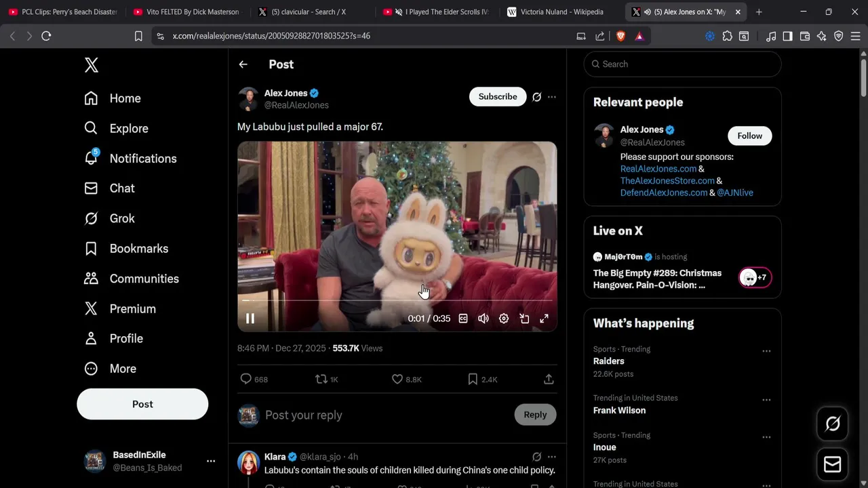The width and height of the screenshot is (868, 488).
Task: Click the X search box
Action: tap(683, 64)
